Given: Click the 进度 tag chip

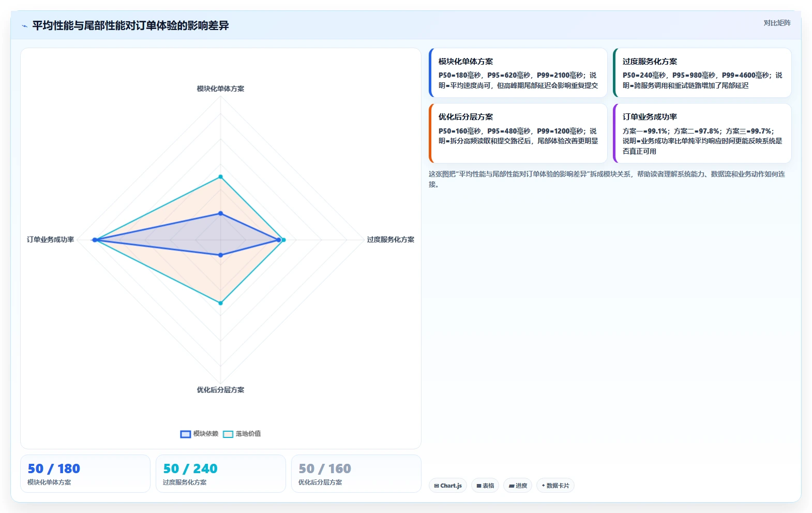Looking at the screenshot, I should click(518, 486).
